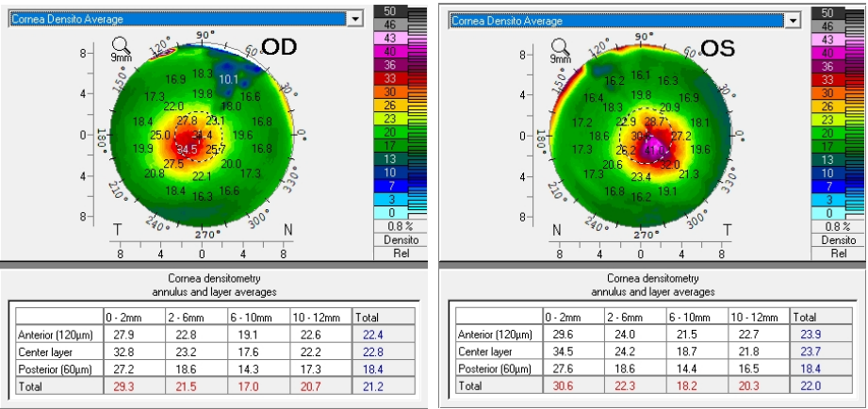Image resolution: width=868 pixels, height=409 pixels.
Task: Click cell 14.3 in OD table
Action: [x=258, y=368]
